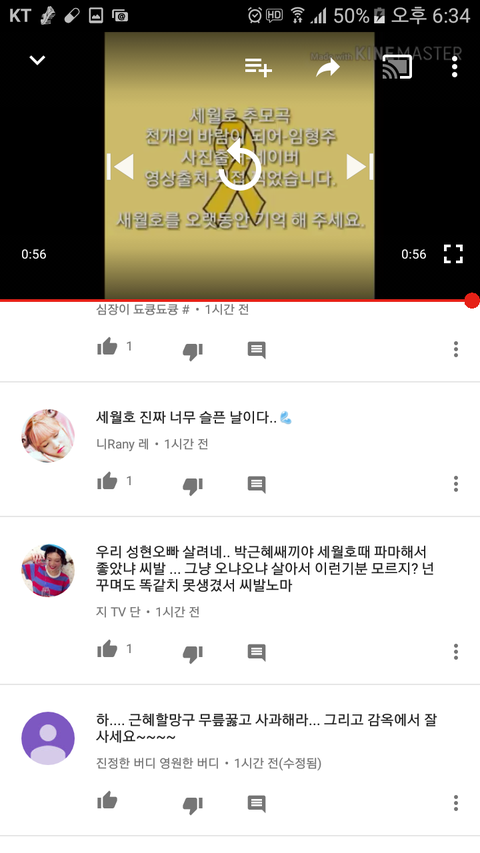
Task: Enter fullscreen mode
Action: (x=453, y=254)
